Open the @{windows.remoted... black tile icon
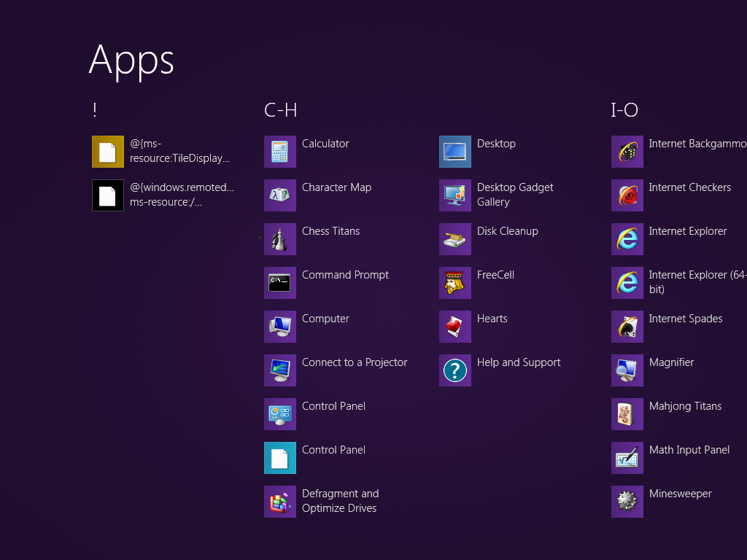This screenshot has width=747, height=560. pos(108,195)
